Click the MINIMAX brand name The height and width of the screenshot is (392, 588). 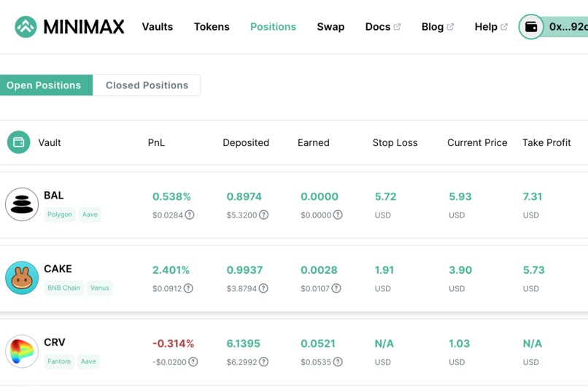pos(84,26)
